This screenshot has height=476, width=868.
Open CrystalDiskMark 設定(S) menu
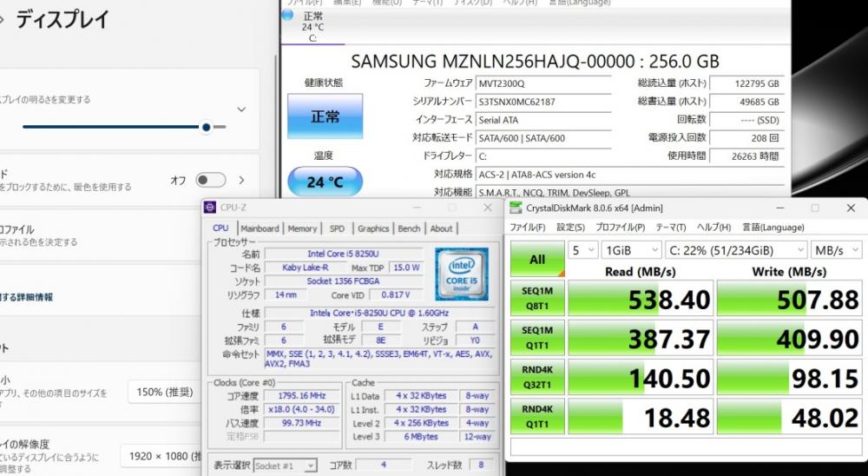(571, 228)
